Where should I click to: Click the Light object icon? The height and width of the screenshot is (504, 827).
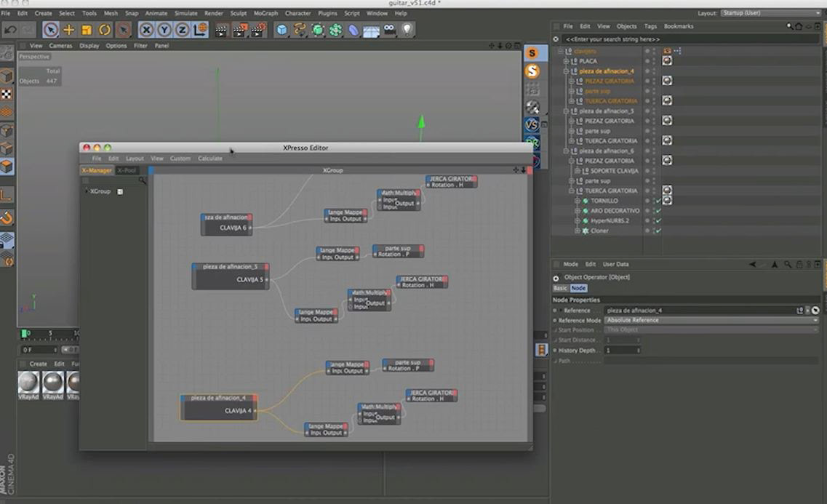407,30
